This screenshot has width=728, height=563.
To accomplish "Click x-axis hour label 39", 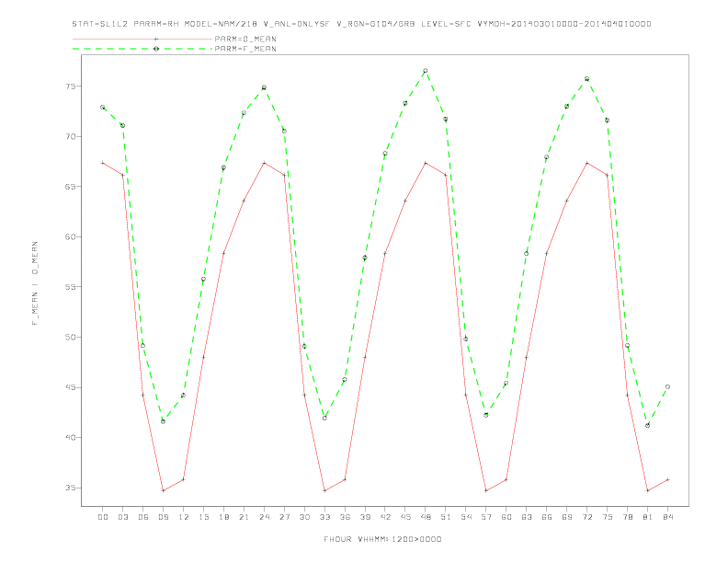I will [x=365, y=517].
